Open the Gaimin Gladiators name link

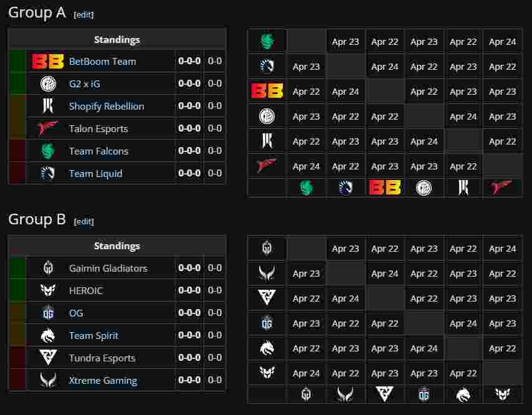108,269
